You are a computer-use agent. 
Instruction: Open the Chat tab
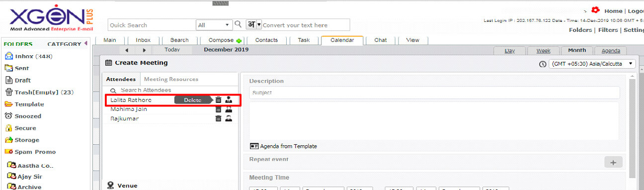coord(381,40)
